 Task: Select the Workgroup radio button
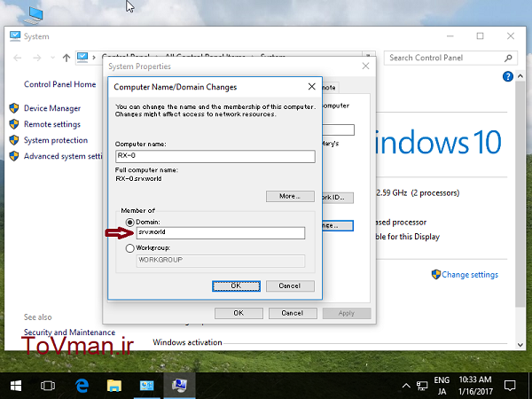coord(130,248)
